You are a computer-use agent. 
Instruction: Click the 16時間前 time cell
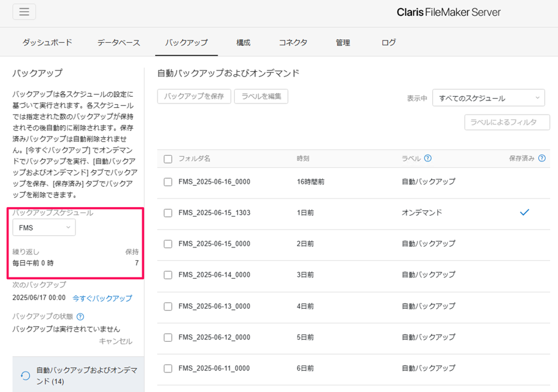click(x=311, y=182)
